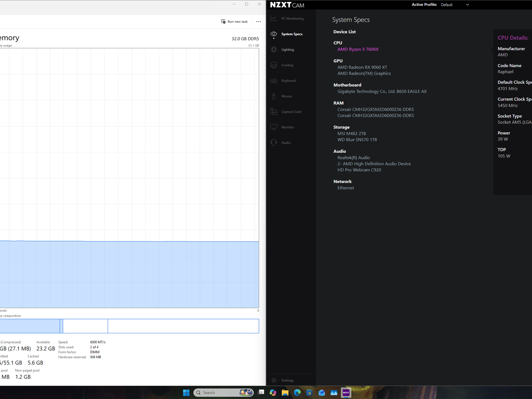Click the 6000 MT/s speed value
The width and height of the screenshot is (532, 399).
[x=98, y=342]
